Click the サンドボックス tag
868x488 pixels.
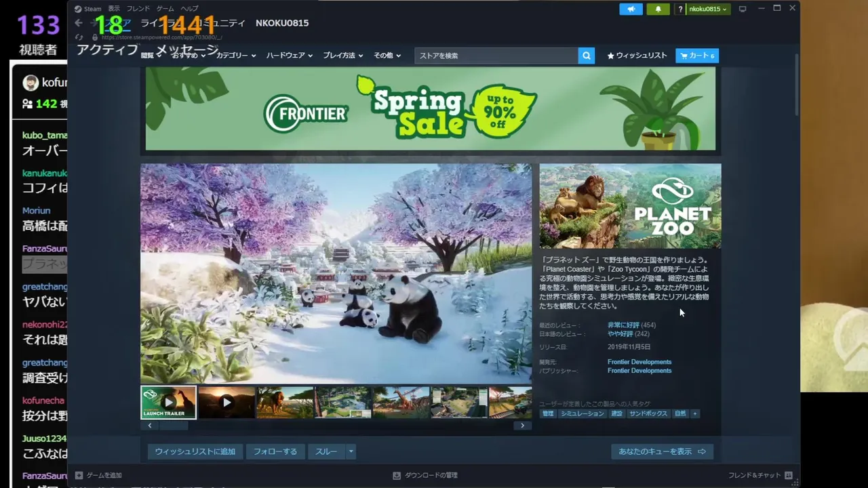(648, 413)
